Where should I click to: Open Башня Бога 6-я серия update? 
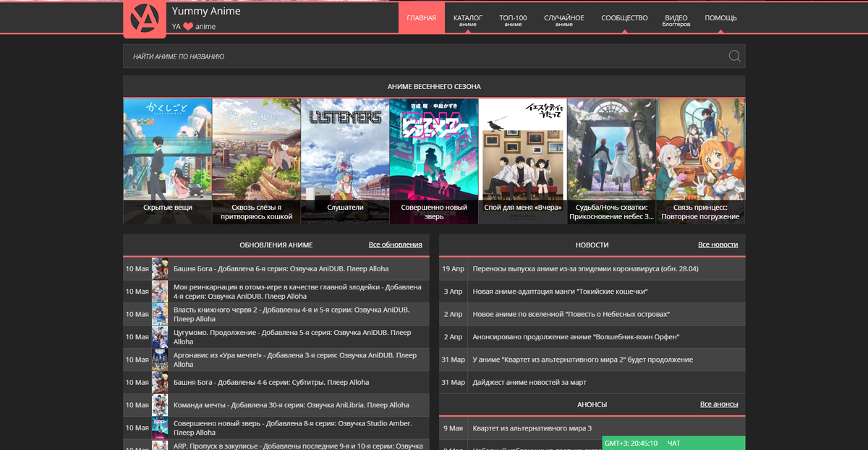[x=281, y=268]
